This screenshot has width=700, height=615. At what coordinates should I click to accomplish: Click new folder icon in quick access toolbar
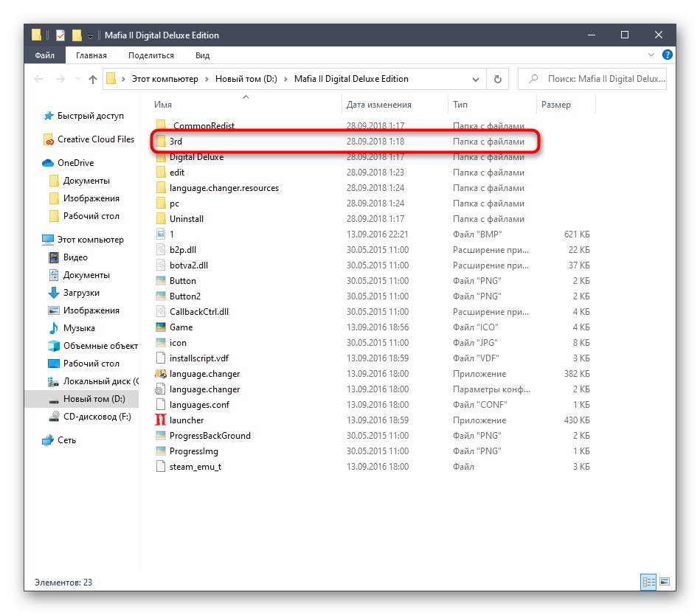[77, 35]
